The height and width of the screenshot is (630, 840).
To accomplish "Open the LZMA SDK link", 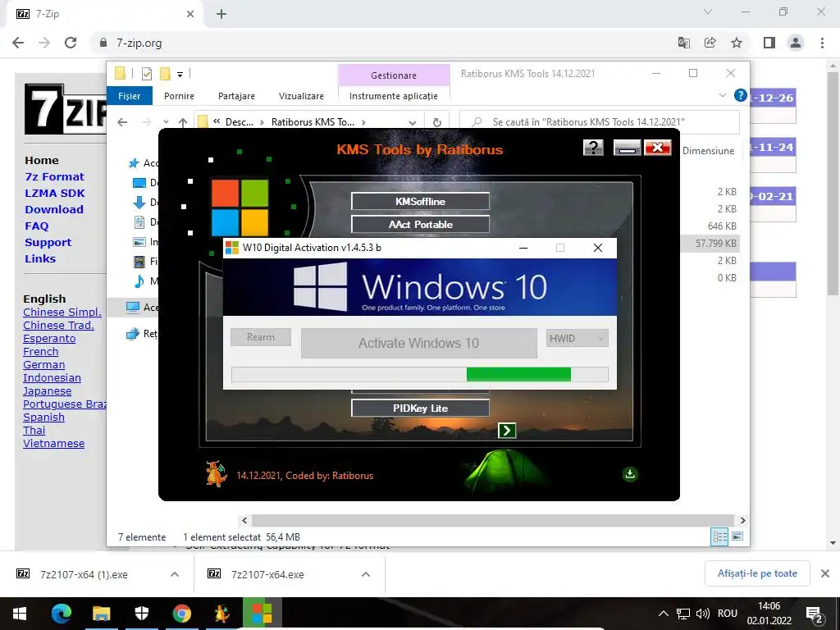I will tap(55, 193).
